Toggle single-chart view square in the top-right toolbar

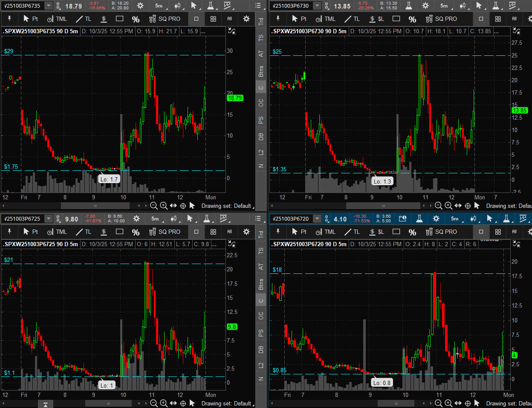(481, 19)
